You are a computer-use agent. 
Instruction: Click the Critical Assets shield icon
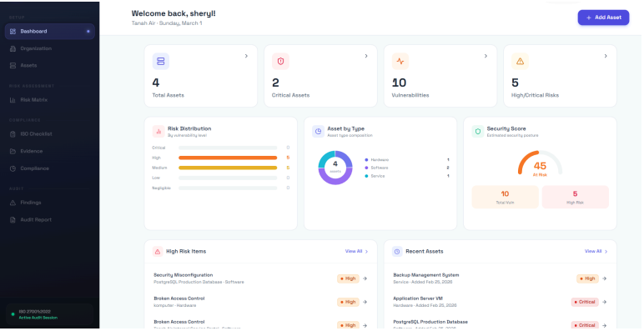pos(280,61)
